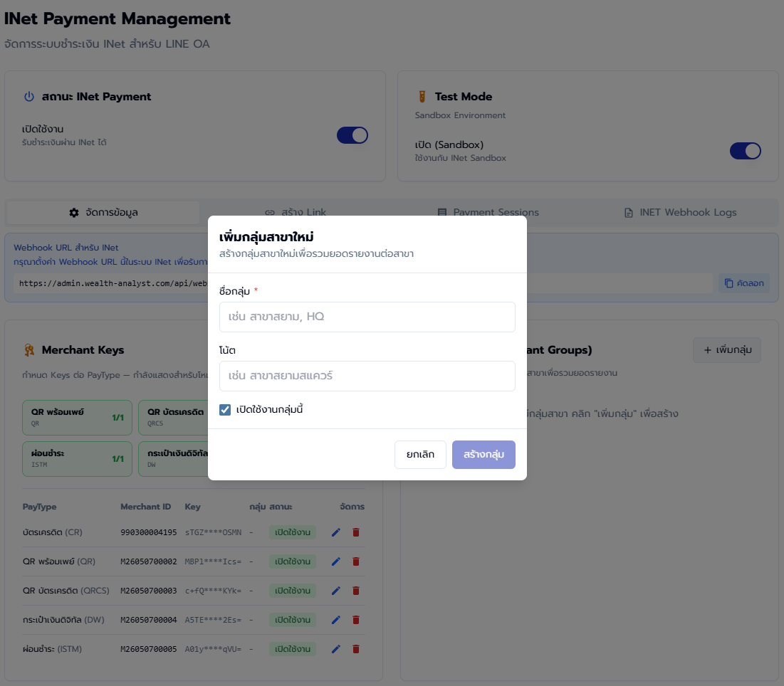Edit the QR พร้อมเพย์ (QR) row
This screenshot has width=784, height=686.
pos(336,561)
